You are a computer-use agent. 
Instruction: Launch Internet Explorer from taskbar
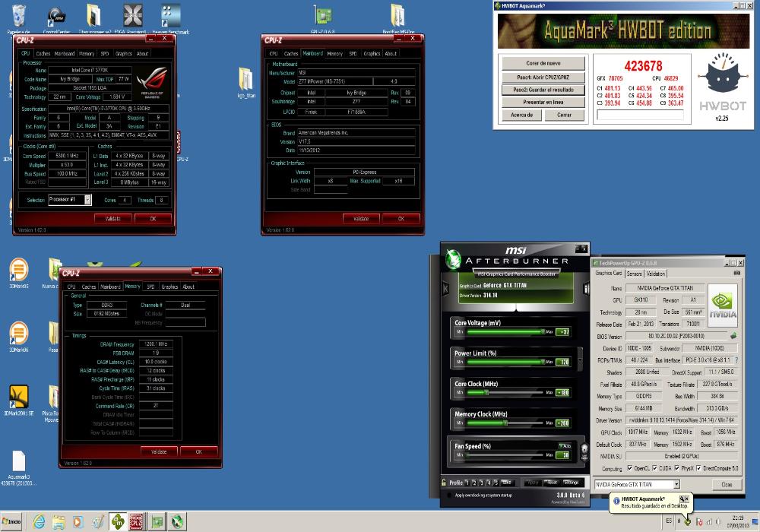(39, 521)
